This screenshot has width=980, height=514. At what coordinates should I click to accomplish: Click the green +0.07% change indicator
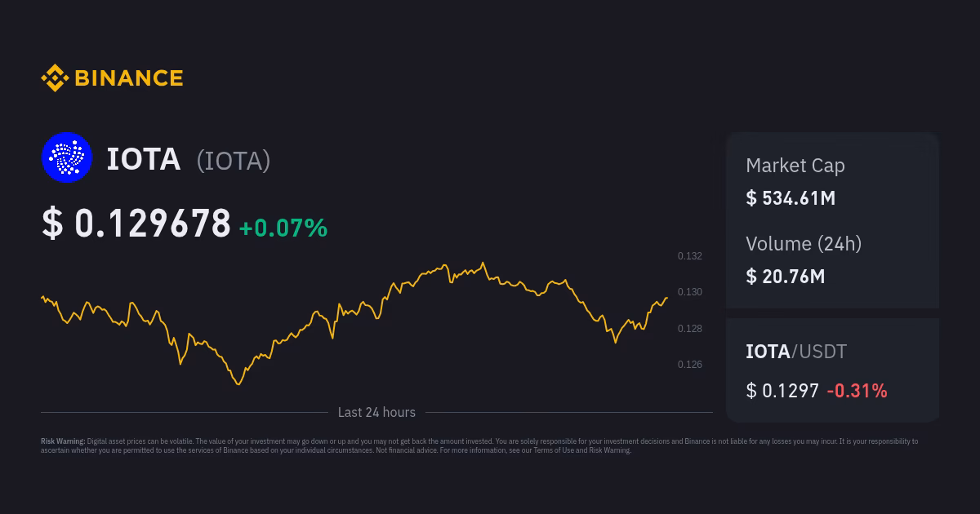(x=283, y=228)
